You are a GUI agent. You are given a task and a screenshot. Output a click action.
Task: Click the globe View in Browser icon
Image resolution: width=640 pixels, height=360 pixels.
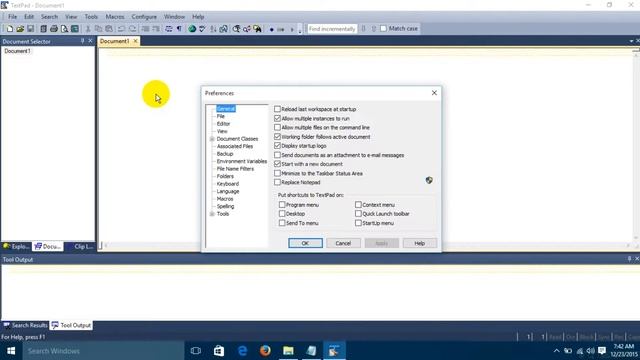click(x=192, y=29)
